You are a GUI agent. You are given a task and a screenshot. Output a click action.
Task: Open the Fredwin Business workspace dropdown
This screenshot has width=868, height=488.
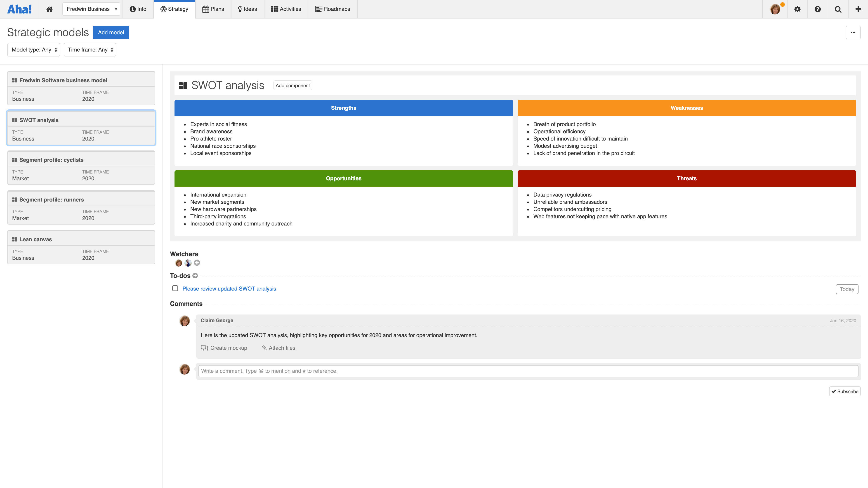(91, 9)
